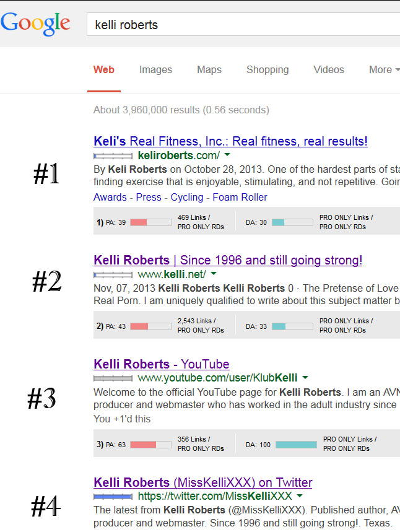Select the Web tab
The width and height of the screenshot is (400, 532).
point(104,69)
